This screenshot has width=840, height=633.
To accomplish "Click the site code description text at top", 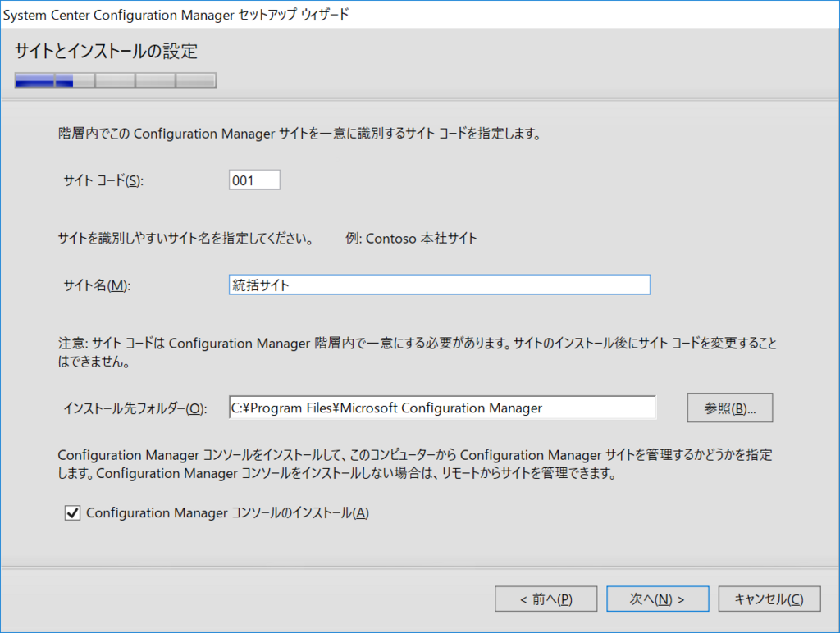I will click(x=299, y=134).
